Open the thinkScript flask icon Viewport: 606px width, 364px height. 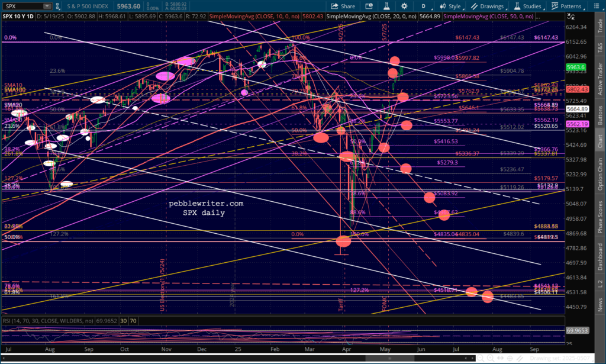pos(387,6)
